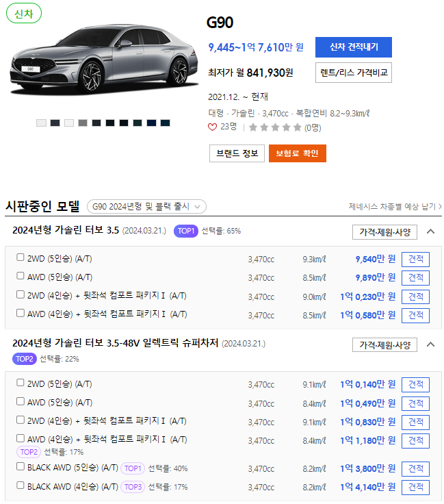The height and width of the screenshot is (504, 444).
Task: Click the 신차 badge
Action: tap(24, 14)
